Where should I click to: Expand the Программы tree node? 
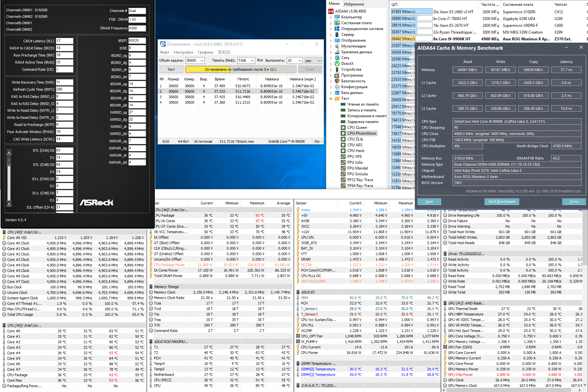tap(331, 75)
